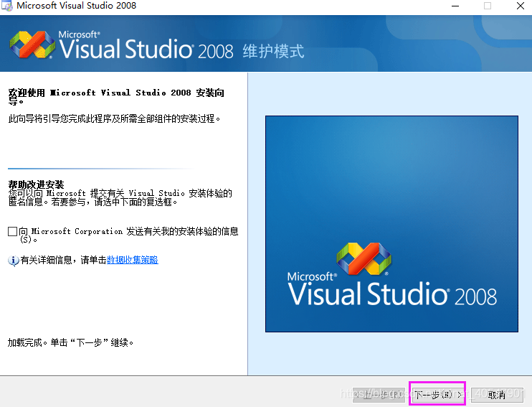Click the 上一步 (Previous) button
This screenshot has height=407, width=532.
(x=379, y=394)
